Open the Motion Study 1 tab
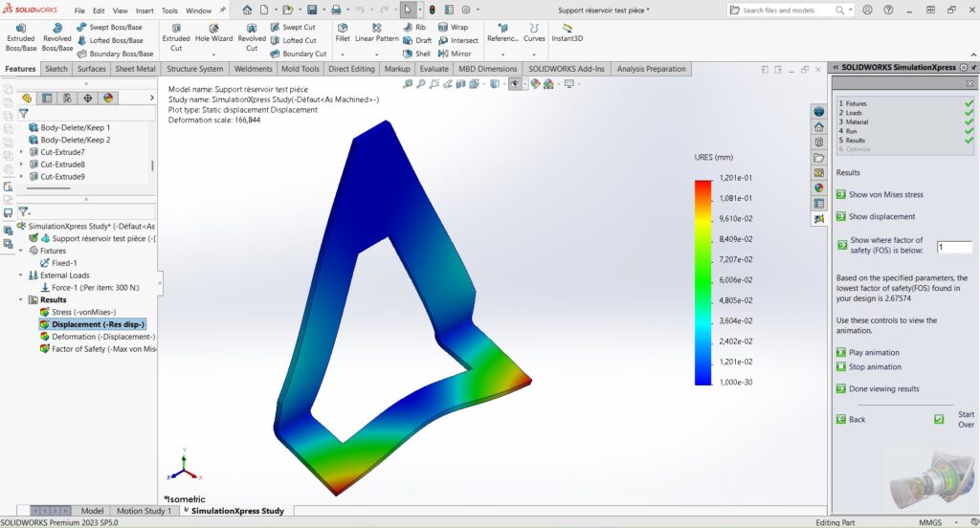Viewport: 980px width, 528px height. 144,511
